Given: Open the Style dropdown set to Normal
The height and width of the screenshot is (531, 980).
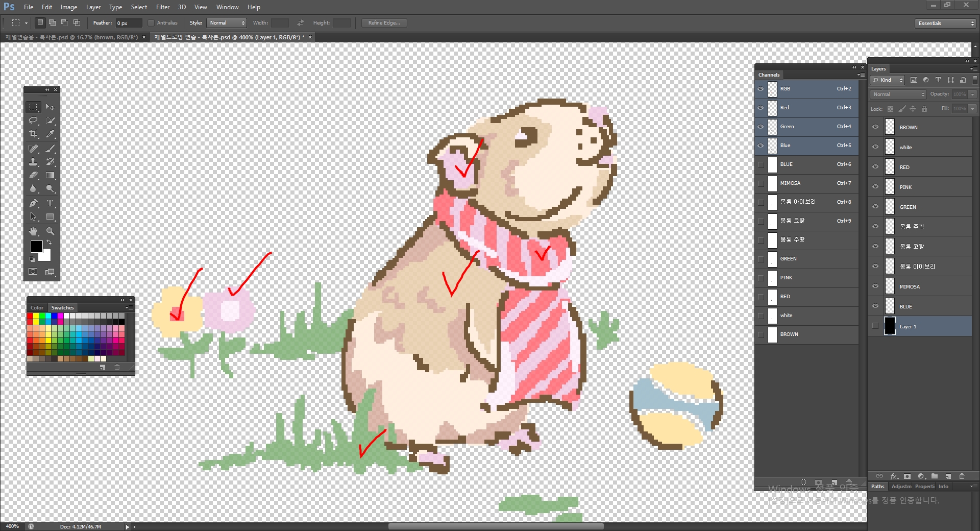Looking at the screenshot, I should pyautogui.click(x=227, y=23).
